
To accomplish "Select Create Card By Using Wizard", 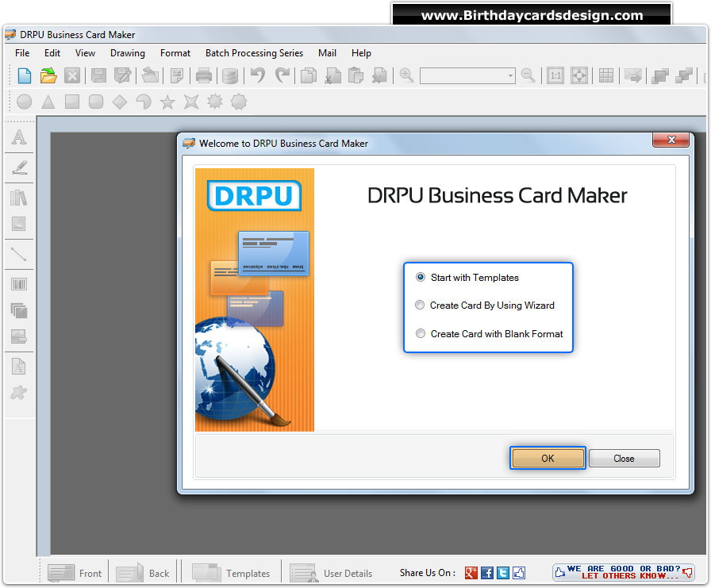I will [x=485, y=306].
